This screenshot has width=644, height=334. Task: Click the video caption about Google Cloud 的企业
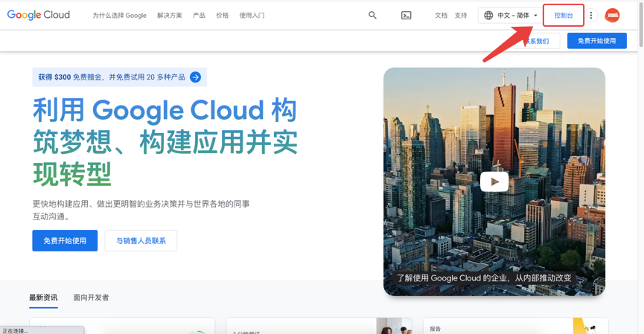(484, 277)
